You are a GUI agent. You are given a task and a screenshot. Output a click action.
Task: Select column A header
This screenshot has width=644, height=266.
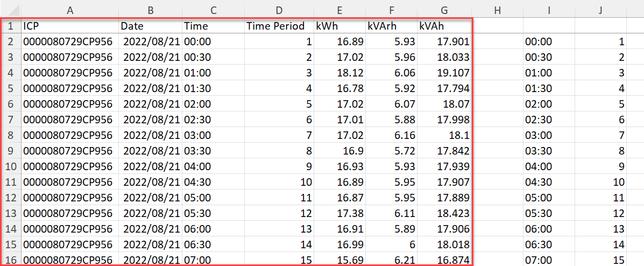(69, 10)
